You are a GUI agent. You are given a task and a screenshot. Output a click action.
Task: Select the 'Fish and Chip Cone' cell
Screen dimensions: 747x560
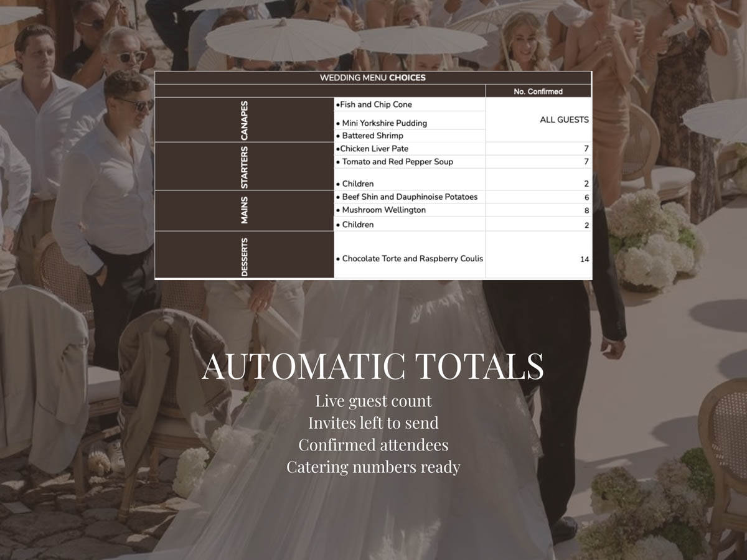click(x=410, y=105)
